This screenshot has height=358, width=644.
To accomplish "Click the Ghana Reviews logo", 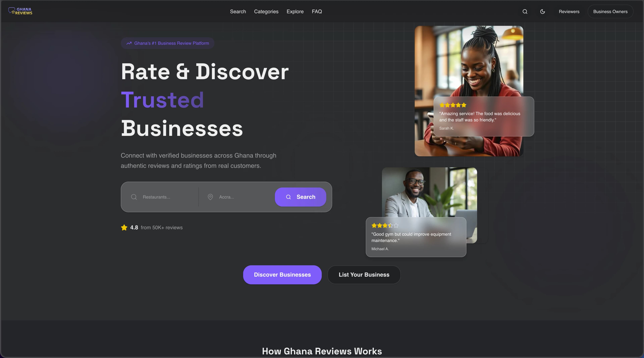I will pyautogui.click(x=20, y=11).
